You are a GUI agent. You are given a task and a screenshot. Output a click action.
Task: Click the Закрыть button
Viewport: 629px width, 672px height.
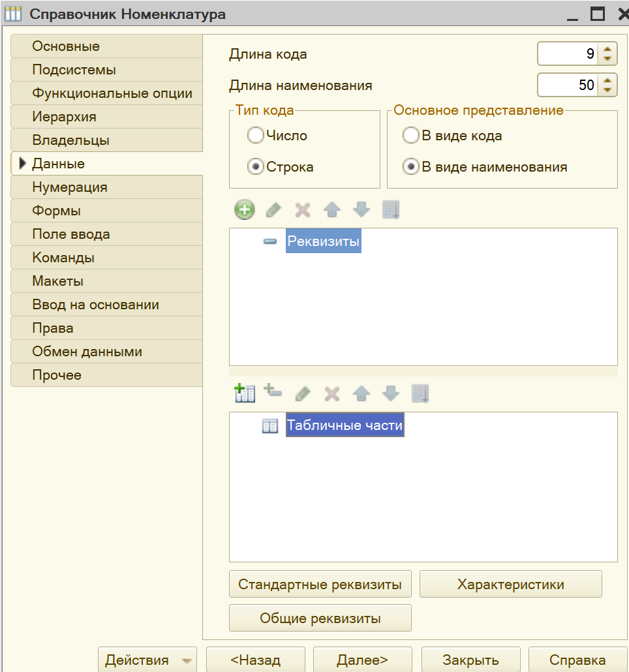click(471, 660)
